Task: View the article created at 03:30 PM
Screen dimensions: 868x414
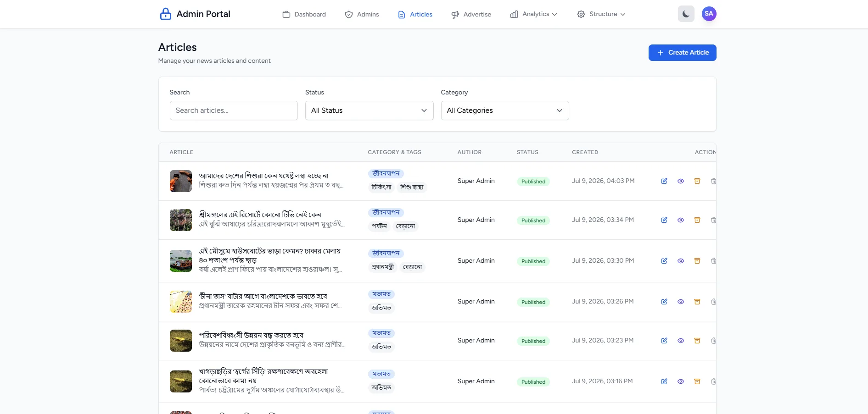Action: [x=681, y=261]
